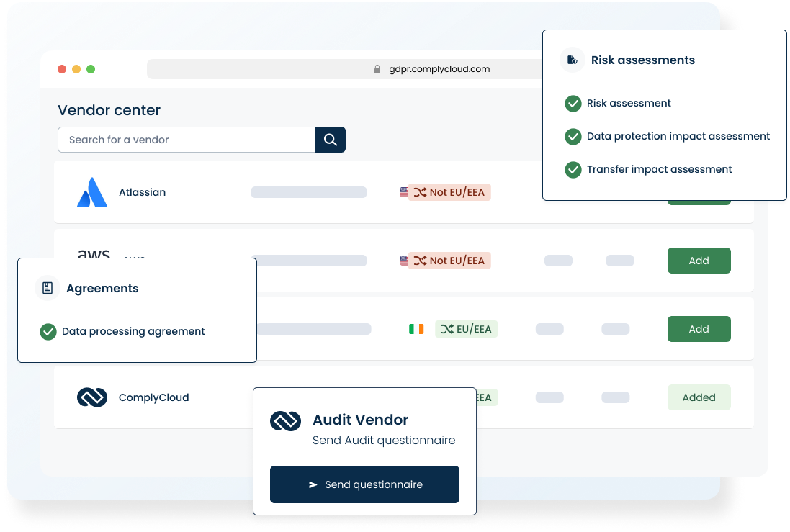Click the AWS row Not EU/EEA badge
The width and height of the screenshot is (790, 532).
449,261
